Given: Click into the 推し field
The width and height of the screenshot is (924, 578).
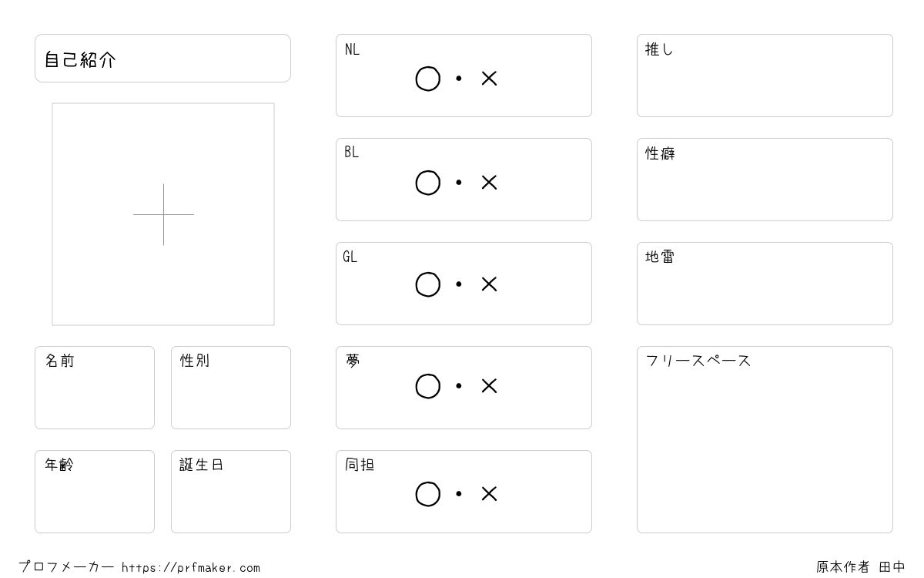Looking at the screenshot, I should [x=765, y=76].
